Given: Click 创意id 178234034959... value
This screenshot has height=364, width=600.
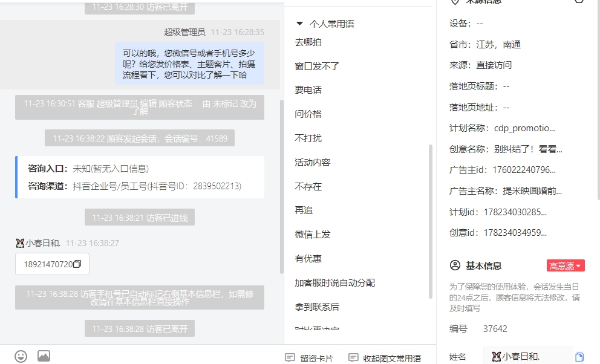Looking at the screenshot, I should point(515,232).
